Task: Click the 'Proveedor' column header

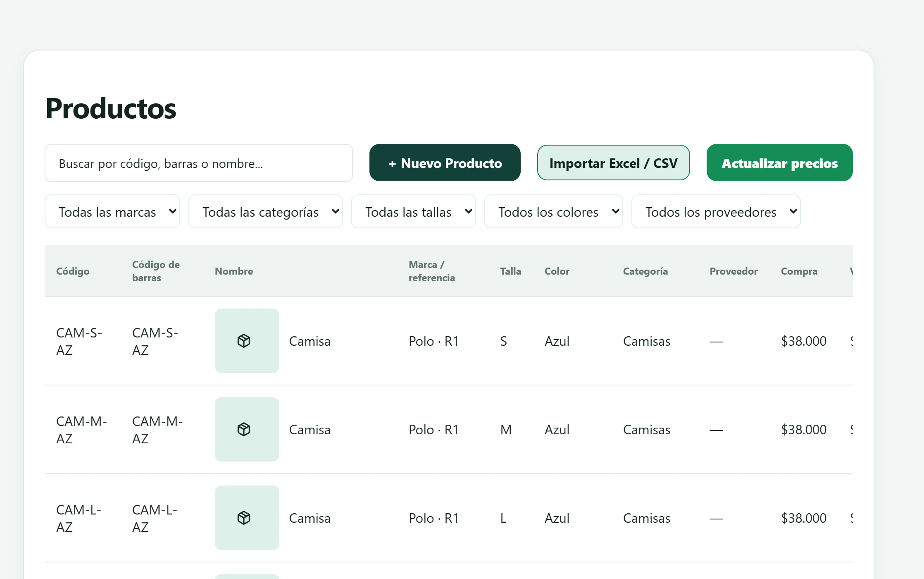Action: click(734, 271)
